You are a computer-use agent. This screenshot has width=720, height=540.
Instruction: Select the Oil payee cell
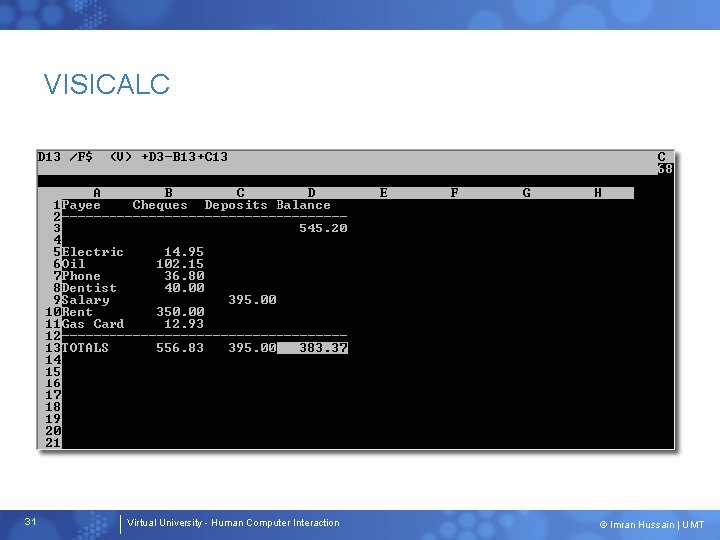[x=73, y=264]
